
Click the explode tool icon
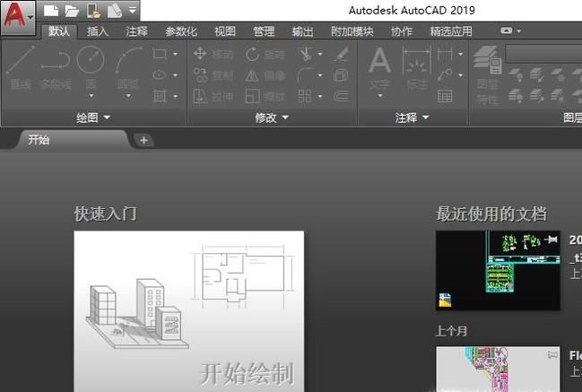341,75
